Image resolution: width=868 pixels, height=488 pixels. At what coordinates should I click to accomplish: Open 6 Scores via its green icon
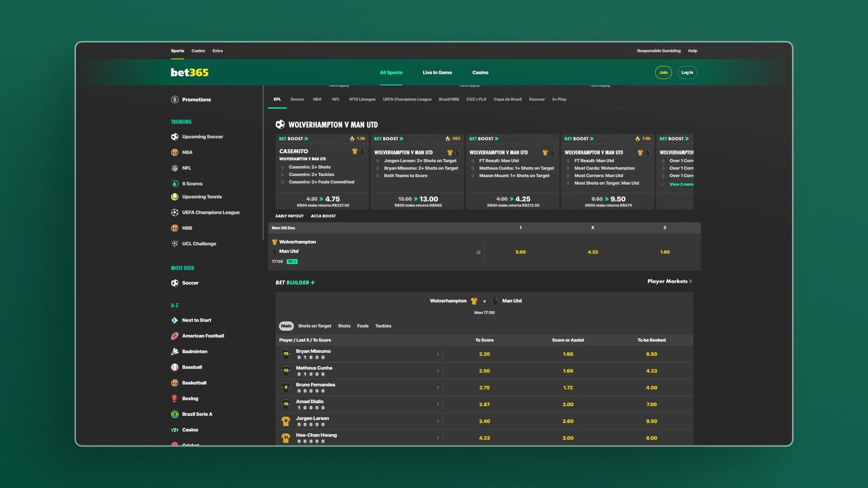pos(175,183)
